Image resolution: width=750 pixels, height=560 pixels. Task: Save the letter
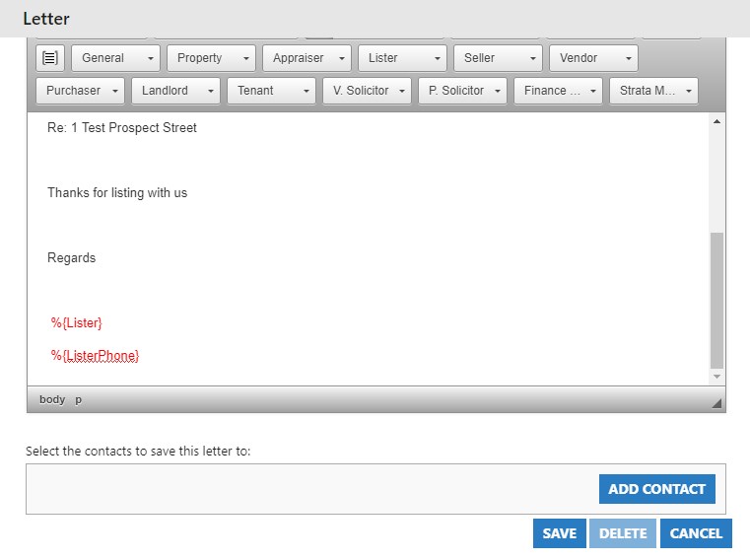click(559, 533)
